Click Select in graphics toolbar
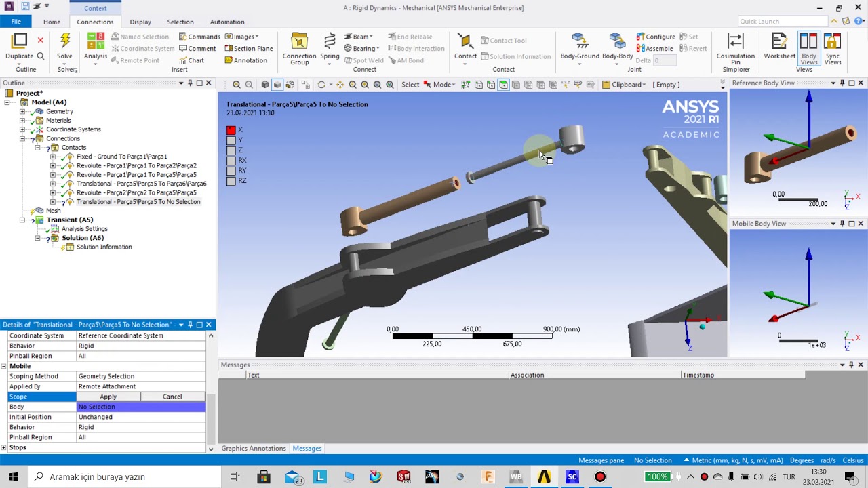This screenshot has width=868, height=488. coord(410,85)
